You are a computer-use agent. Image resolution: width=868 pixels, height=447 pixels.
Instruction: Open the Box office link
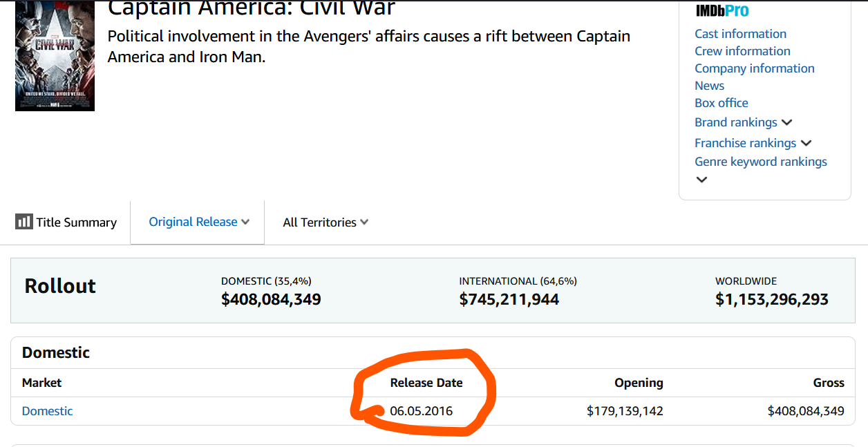721,103
